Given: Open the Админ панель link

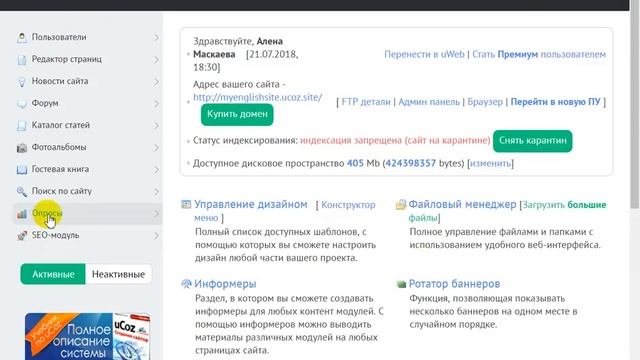Looking at the screenshot, I should click(x=429, y=102).
